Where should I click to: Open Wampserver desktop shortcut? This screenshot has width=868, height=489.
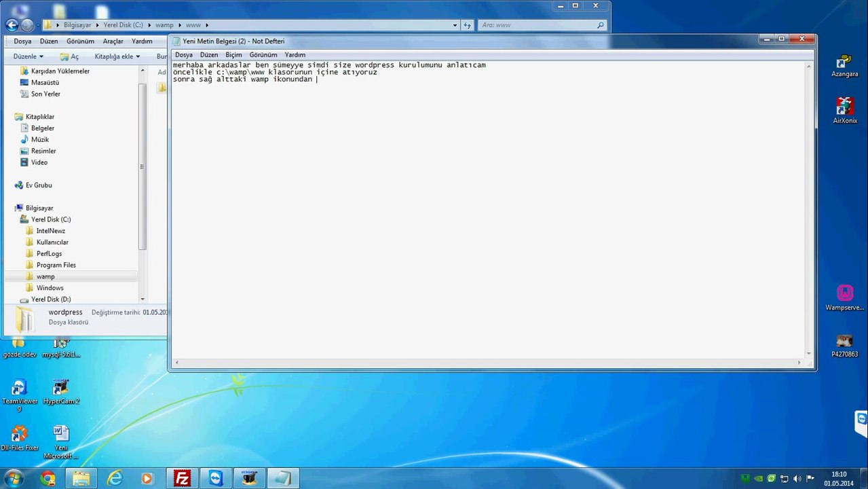844,297
